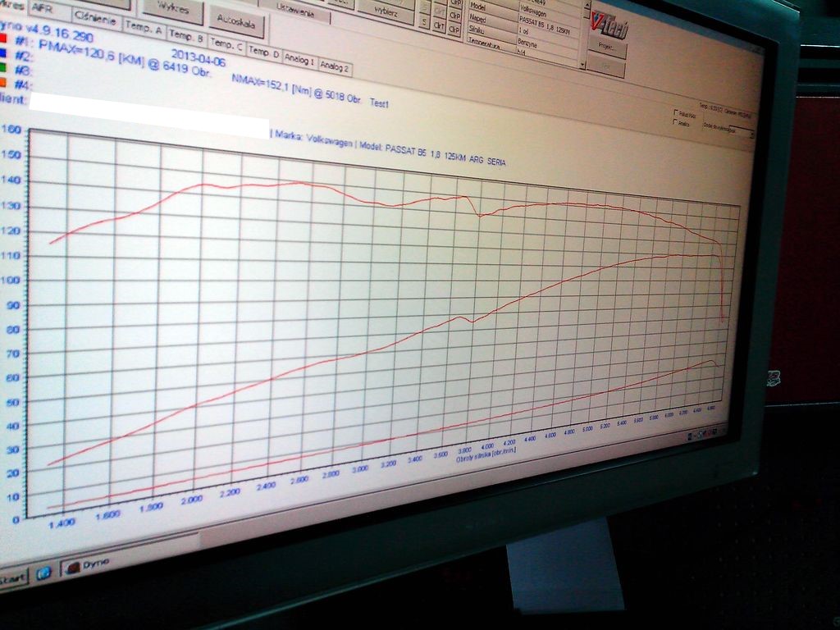
Task: Open Dyno from the taskbar
Action: (x=85, y=564)
